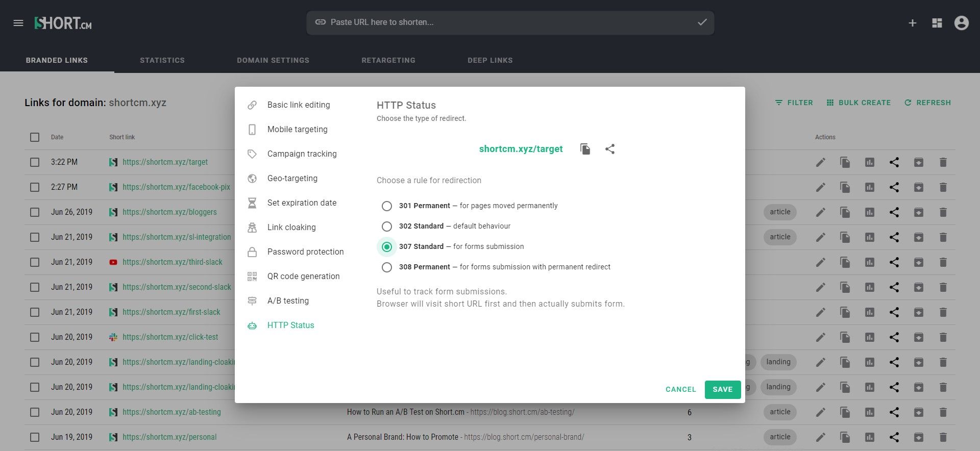980x451 pixels.
Task: Open the user account avatar menu
Action: tap(962, 23)
